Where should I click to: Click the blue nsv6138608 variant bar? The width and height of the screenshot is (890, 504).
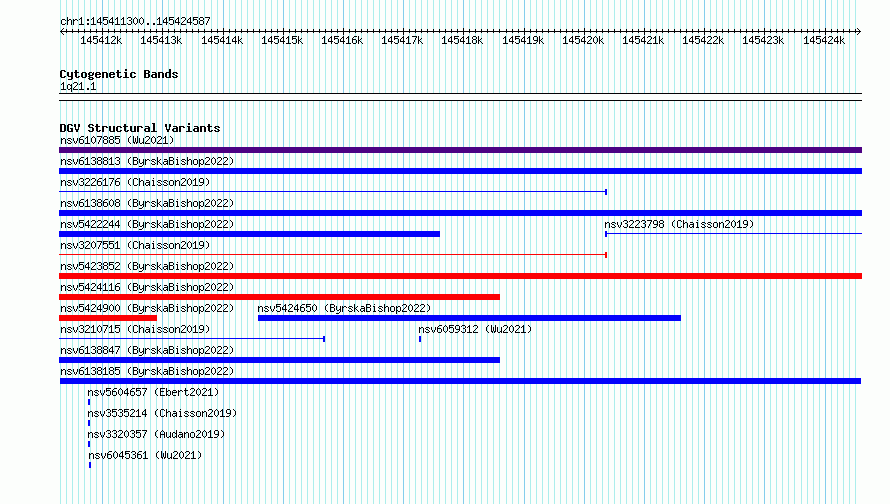point(460,213)
